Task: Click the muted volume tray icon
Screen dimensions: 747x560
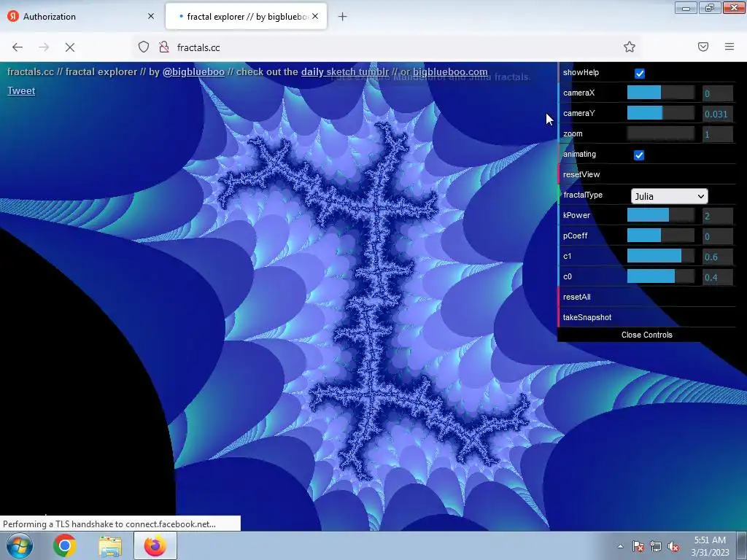Action: click(x=673, y=546)
